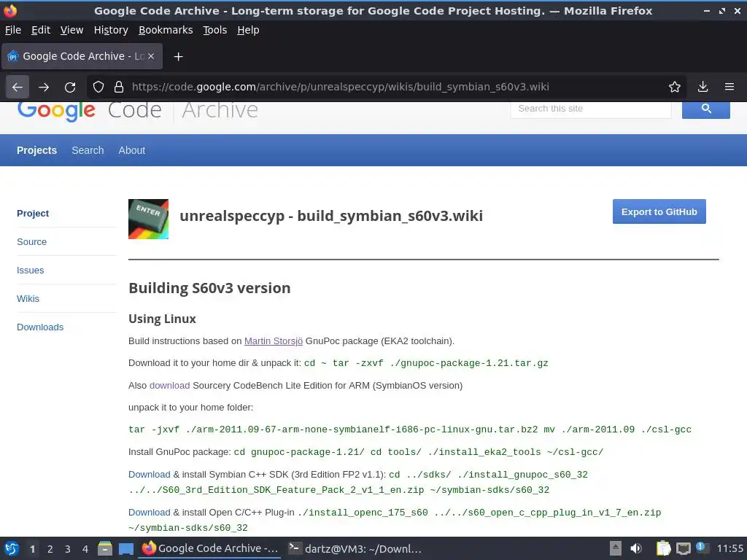Focus the Search this site field
Image resolution: width=747 pixels, height=560 pixels.
pyautogui.click(x=591, y=109)
